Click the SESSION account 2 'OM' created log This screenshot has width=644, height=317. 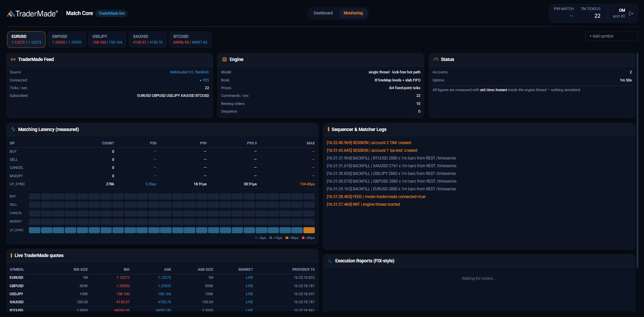pos(369,143)
